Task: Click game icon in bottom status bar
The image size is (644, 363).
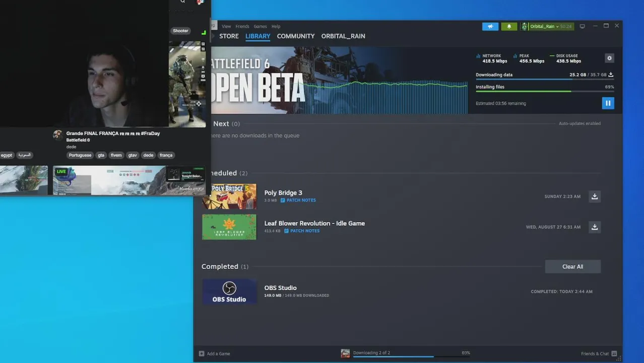Action: pyautogui.click(x=345, y=353)
